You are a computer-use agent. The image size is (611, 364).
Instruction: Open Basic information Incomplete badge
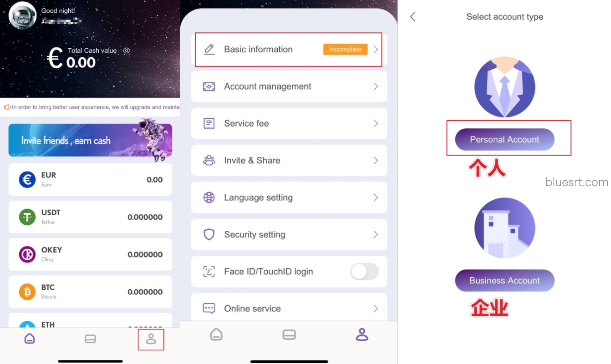(x=345, y=49)
